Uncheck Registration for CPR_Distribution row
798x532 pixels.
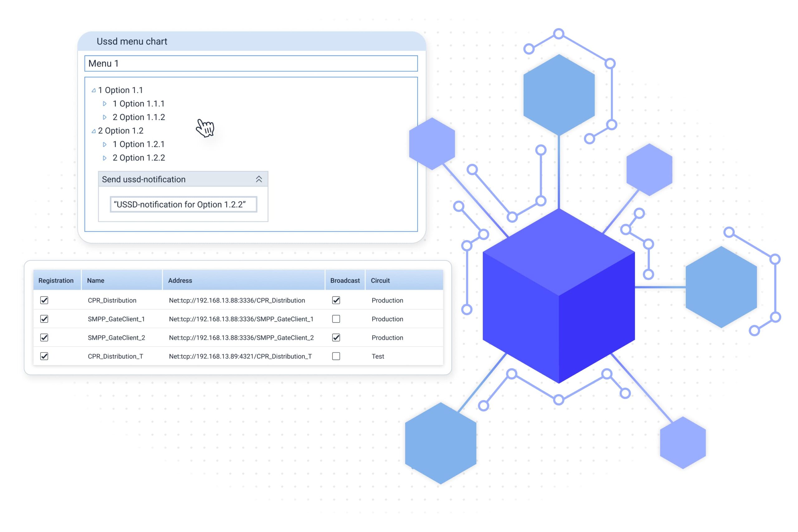click(44, 300)
